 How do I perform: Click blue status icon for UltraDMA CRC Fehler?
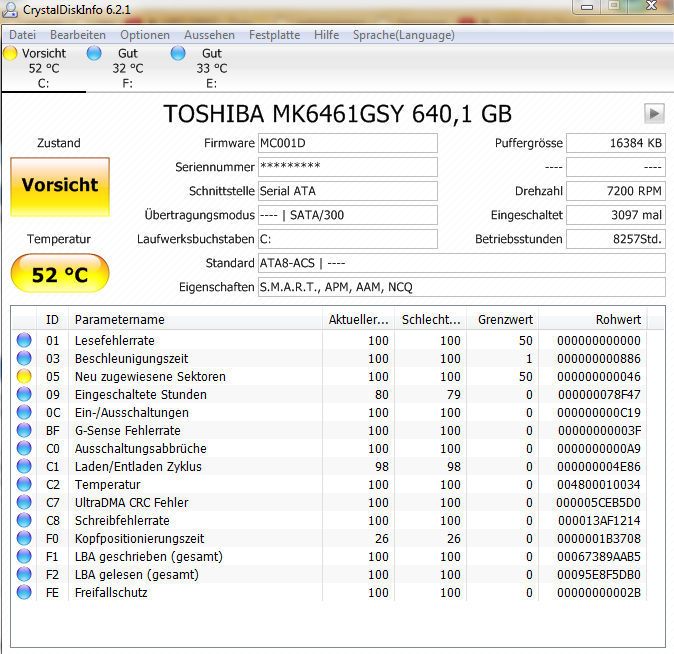24,503
